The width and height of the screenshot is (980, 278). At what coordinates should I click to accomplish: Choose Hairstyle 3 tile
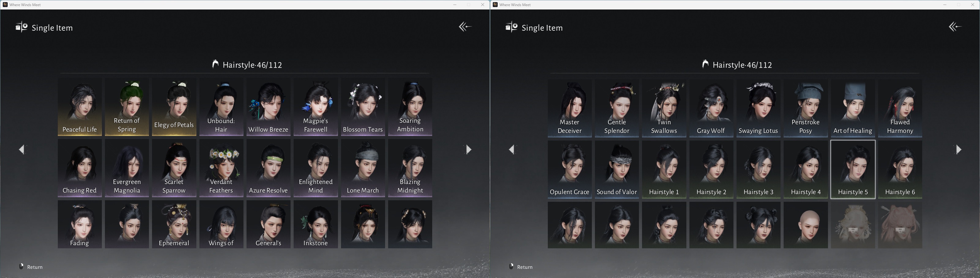click(x=758, y=170)
